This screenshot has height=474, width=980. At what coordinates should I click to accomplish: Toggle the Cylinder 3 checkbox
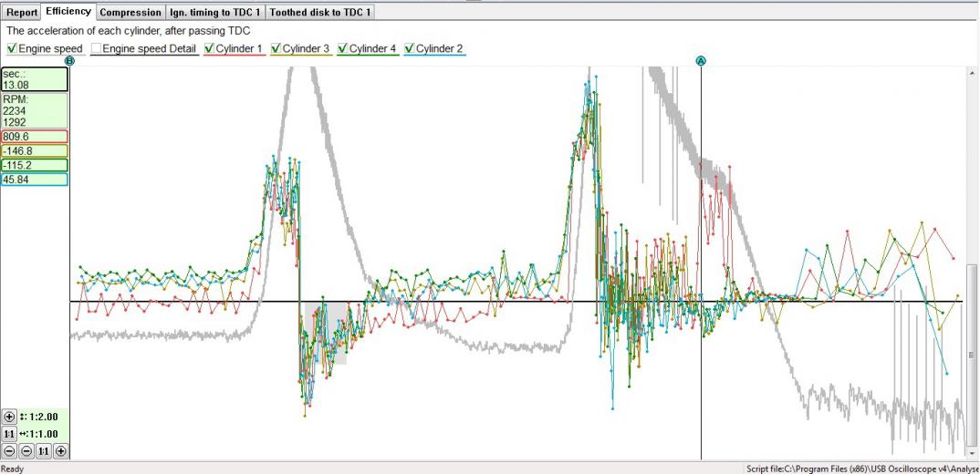tap(276, 48)
